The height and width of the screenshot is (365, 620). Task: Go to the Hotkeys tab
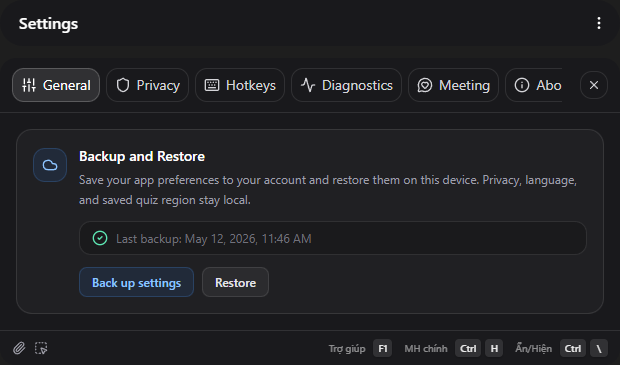(x=240, y=85)
